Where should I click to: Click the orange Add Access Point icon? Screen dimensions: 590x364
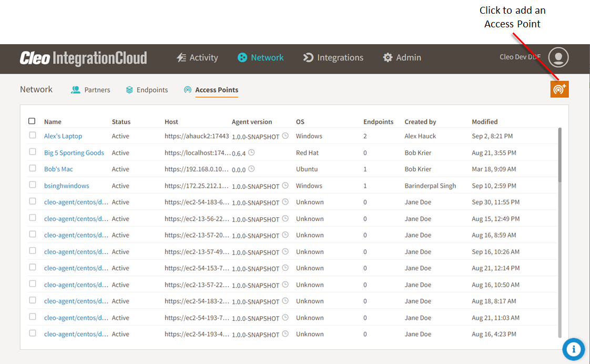560,89
